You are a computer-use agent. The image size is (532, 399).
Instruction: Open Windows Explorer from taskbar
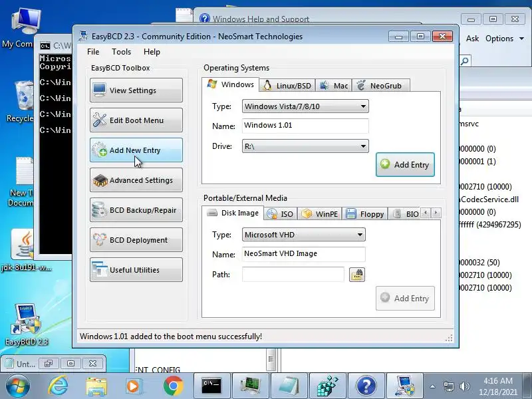[96, 386]
